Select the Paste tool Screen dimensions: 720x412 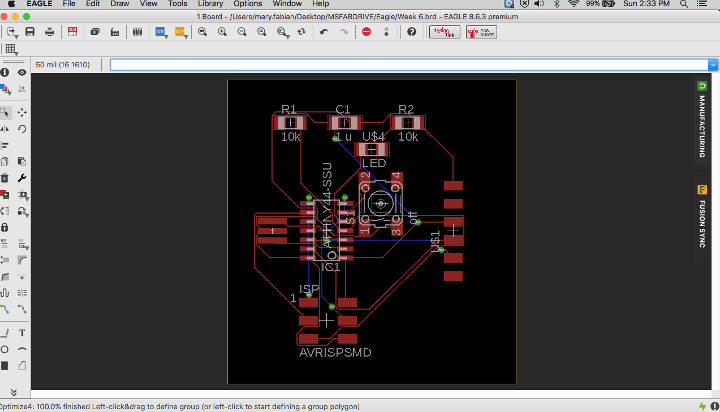[22, 162]
